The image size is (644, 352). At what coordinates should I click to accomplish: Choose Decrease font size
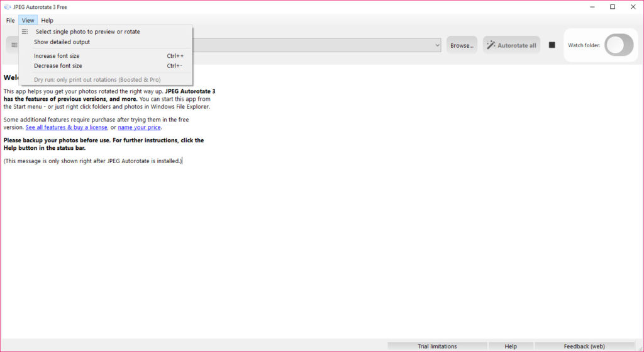(x=106, y=65)
